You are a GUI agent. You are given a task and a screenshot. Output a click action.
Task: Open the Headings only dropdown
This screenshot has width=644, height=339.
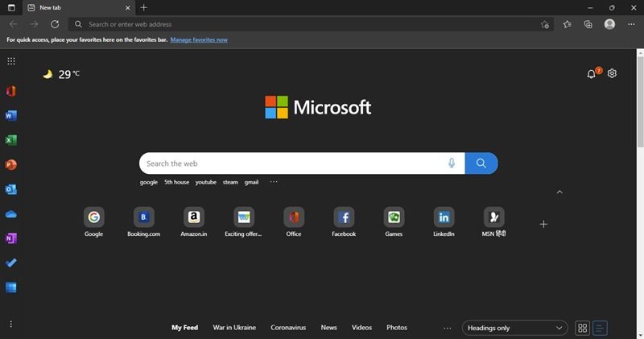point(514,328)
